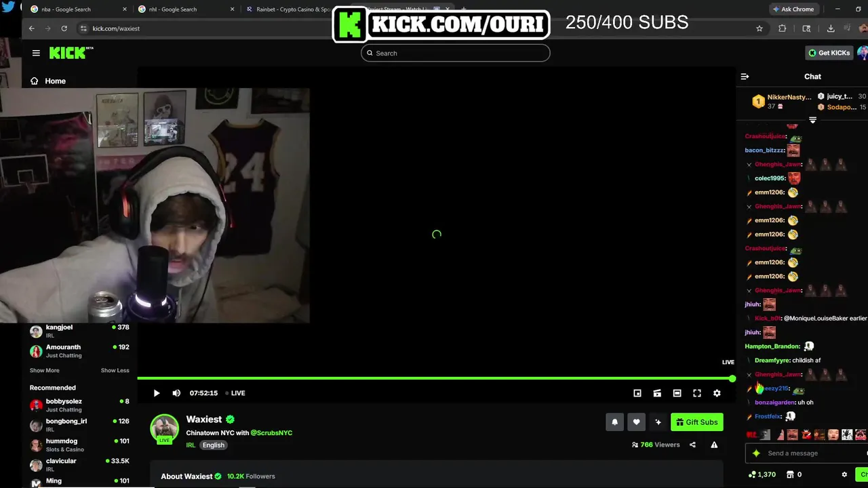
Task: Click the LIVE indicator in player controls
Action: pyautogui.click(x=235, y=393)
